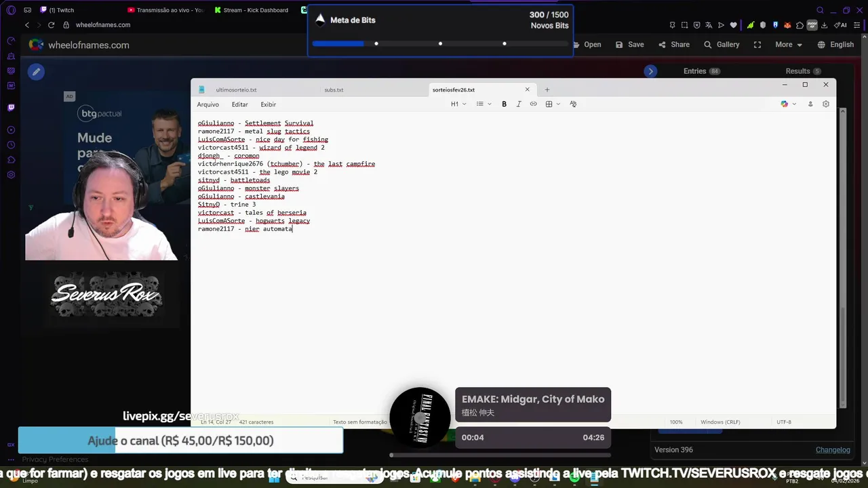Open the list style dropdown

484,104
